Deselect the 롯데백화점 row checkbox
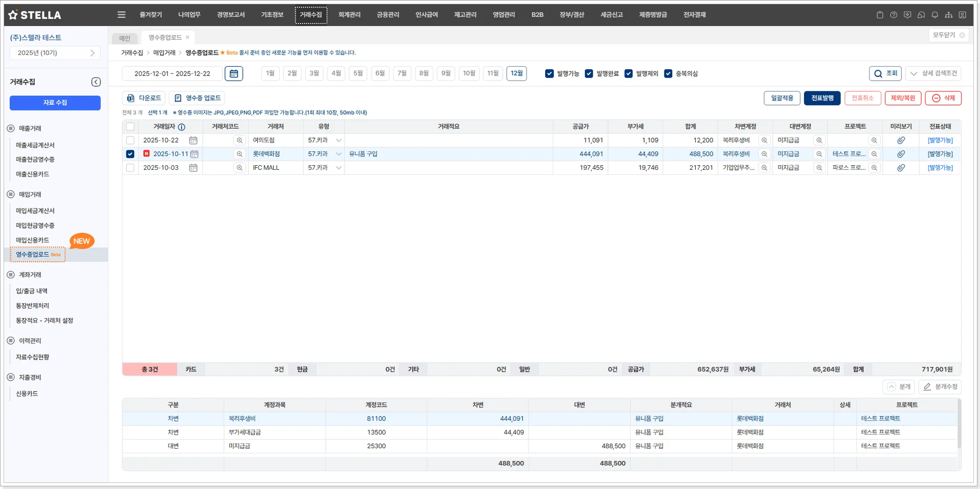The width and height of the screenshot is (980, 489). [x=130, y=154]
